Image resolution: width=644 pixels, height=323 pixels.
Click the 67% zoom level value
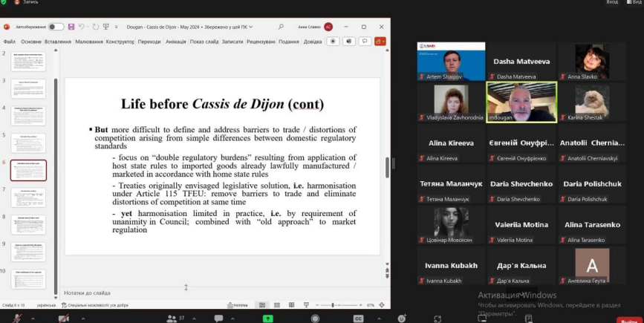click(371, 305)
